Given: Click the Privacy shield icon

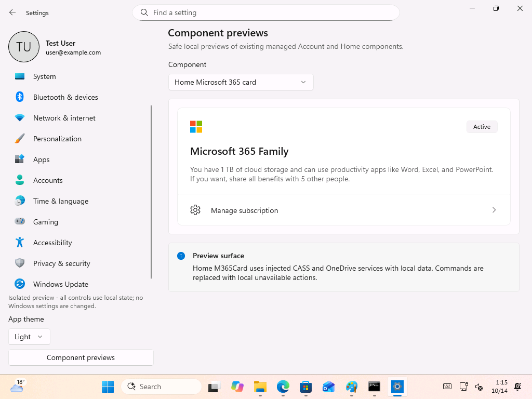Looking at the screenshot, I should point(20,263).
